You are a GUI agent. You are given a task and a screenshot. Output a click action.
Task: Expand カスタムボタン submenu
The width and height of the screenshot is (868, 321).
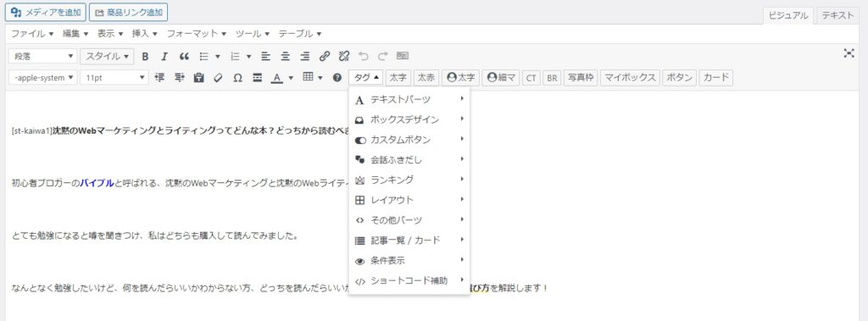coord(409,140)
